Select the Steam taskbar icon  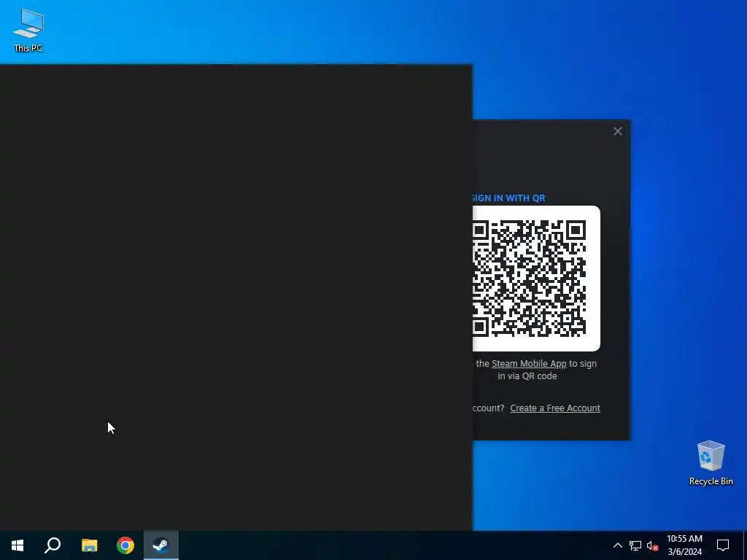(161, 545)
